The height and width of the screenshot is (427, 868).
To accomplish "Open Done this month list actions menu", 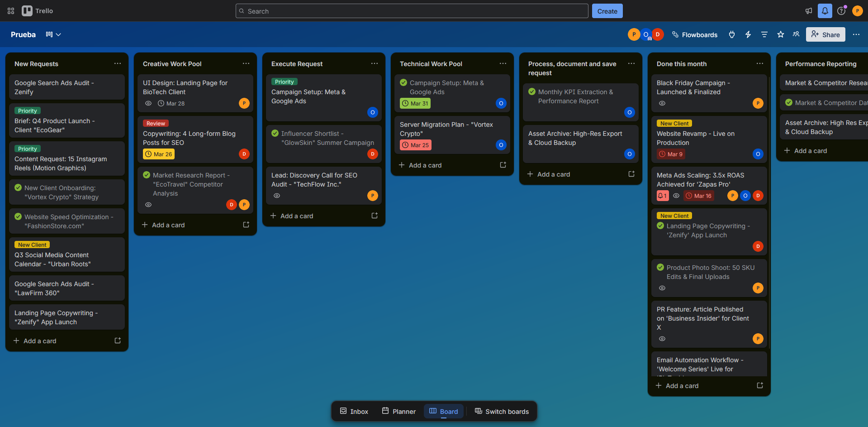I will point(760,64).
